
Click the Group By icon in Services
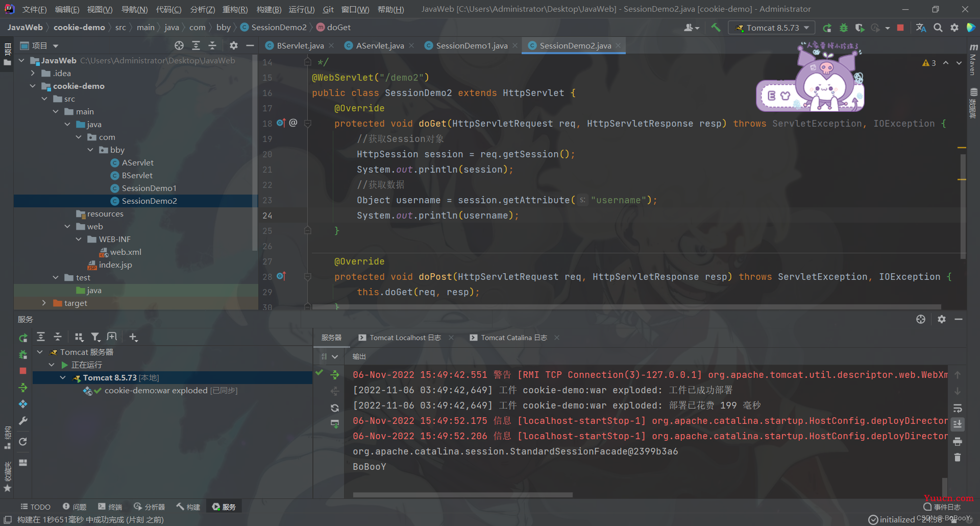pyautogui.click(x=79, y=337)
